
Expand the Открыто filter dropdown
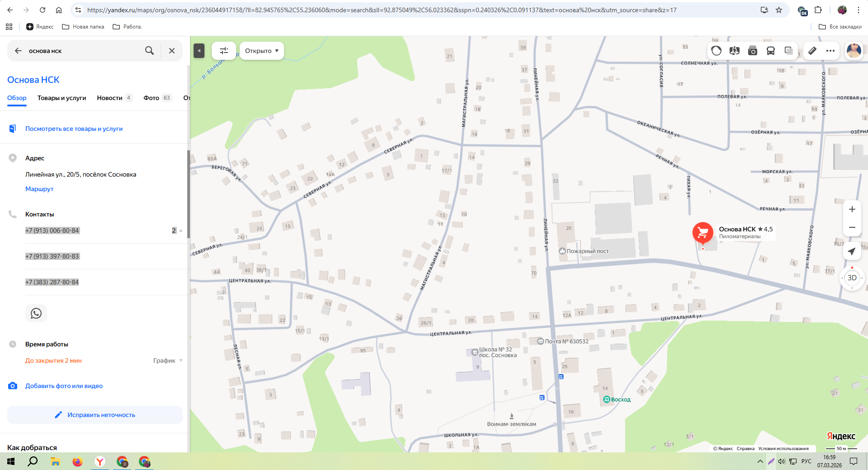[261, 51]
